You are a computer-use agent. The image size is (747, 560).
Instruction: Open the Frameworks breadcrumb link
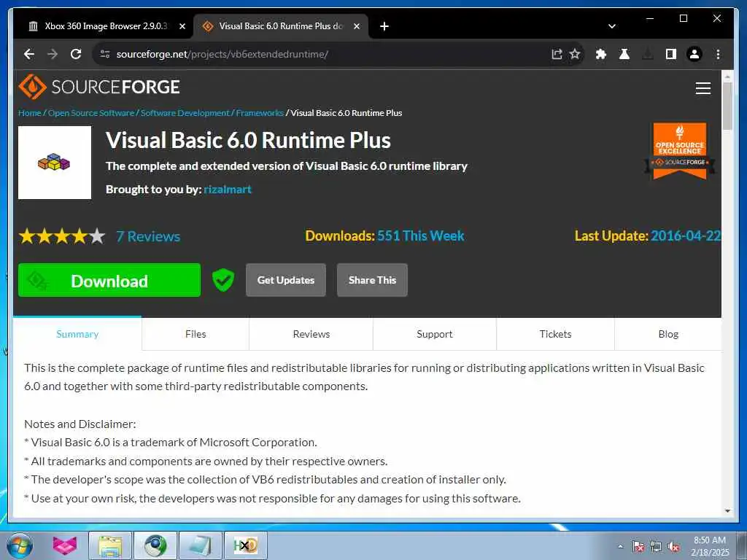[x=260, y=113]
